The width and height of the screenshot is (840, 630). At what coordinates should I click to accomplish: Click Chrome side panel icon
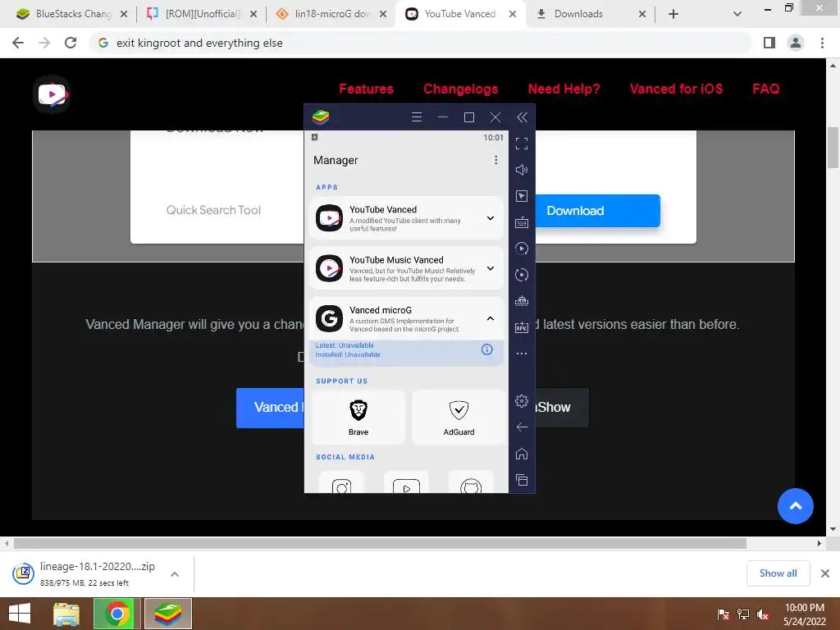click(x=769, y=43)
